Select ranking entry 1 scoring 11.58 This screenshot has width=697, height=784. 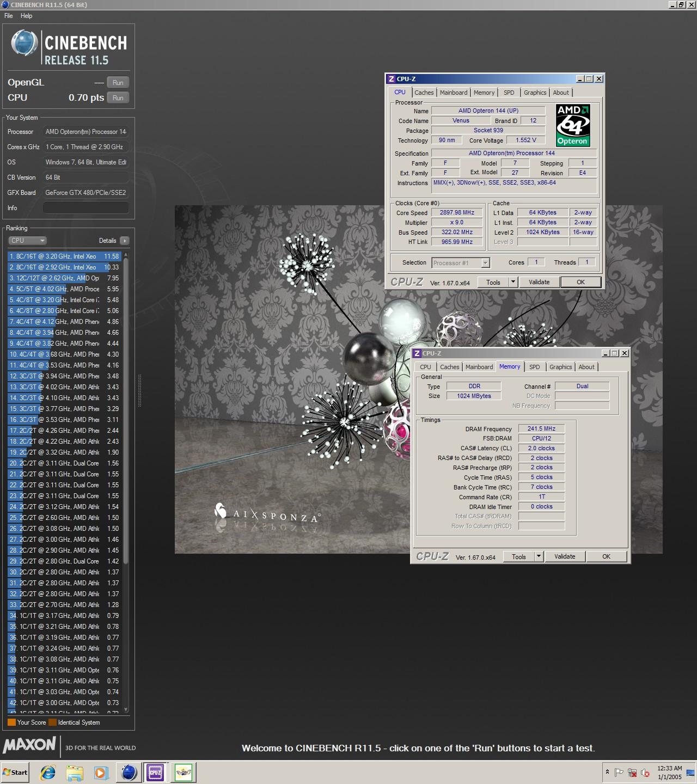tap(64, 256)
